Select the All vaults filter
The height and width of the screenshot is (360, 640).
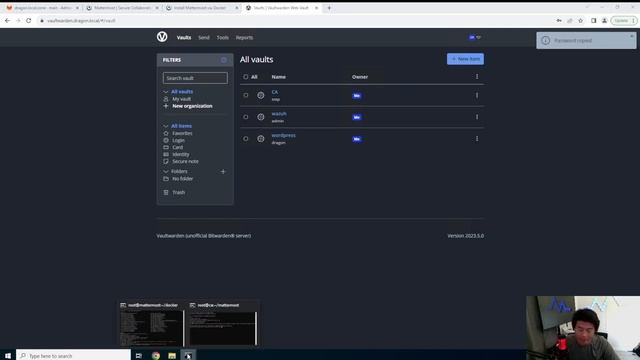(182, 92)
